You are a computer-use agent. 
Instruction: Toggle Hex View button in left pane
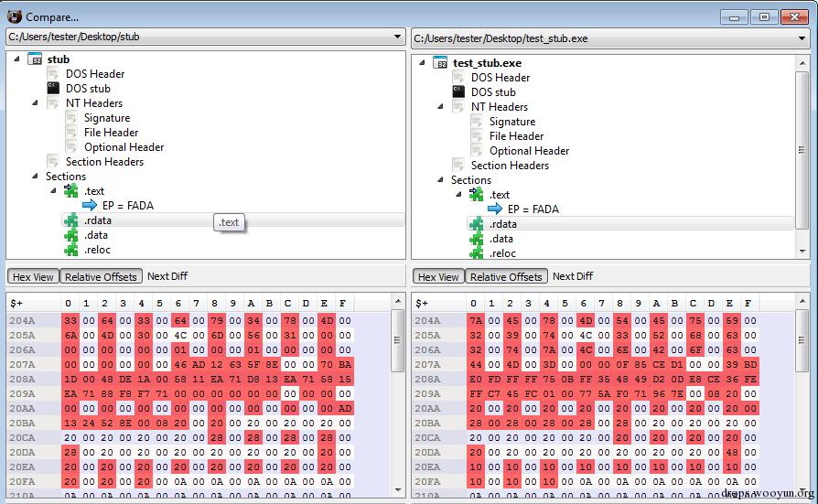34,276
